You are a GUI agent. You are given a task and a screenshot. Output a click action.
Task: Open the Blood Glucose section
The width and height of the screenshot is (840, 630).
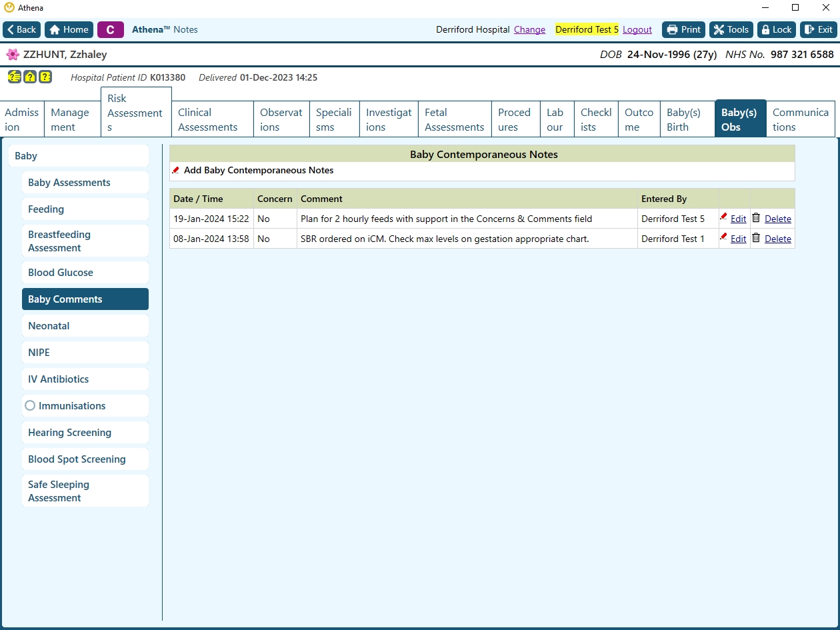click(x=85, y=273)
